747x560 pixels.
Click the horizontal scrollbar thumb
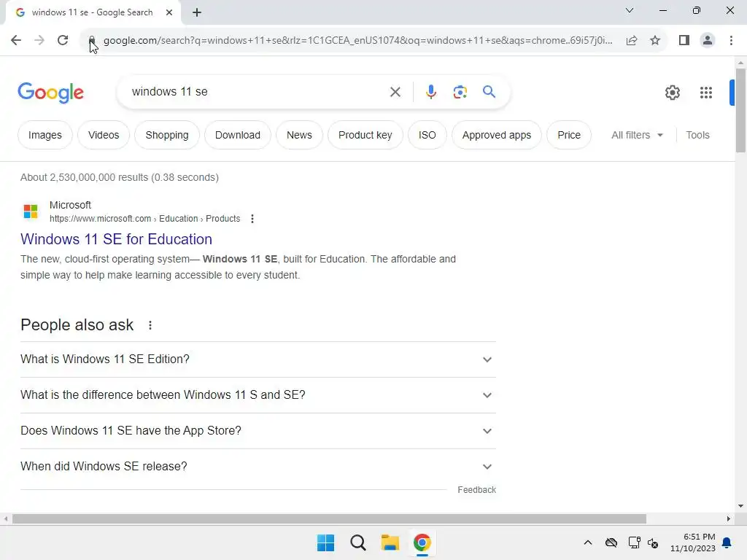[x=329, y=518]
